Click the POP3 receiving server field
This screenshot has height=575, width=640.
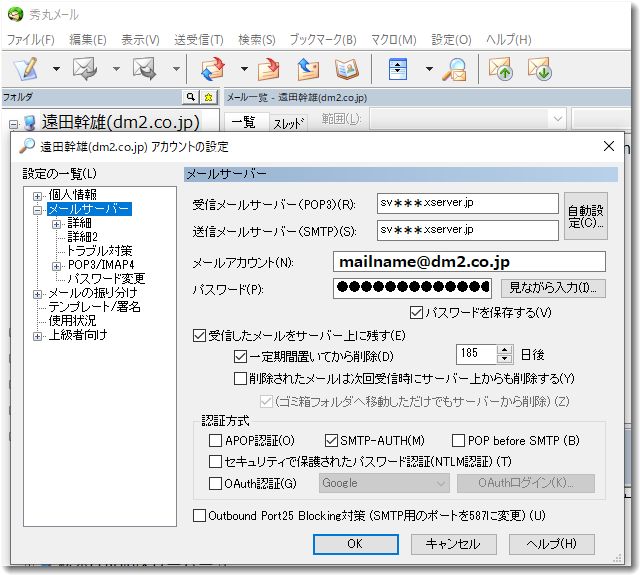(468, 203)
